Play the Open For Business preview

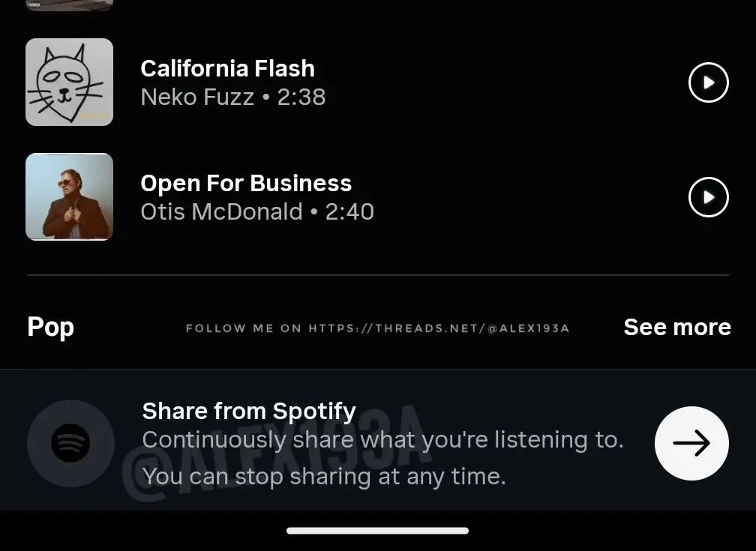coord(708,197)
